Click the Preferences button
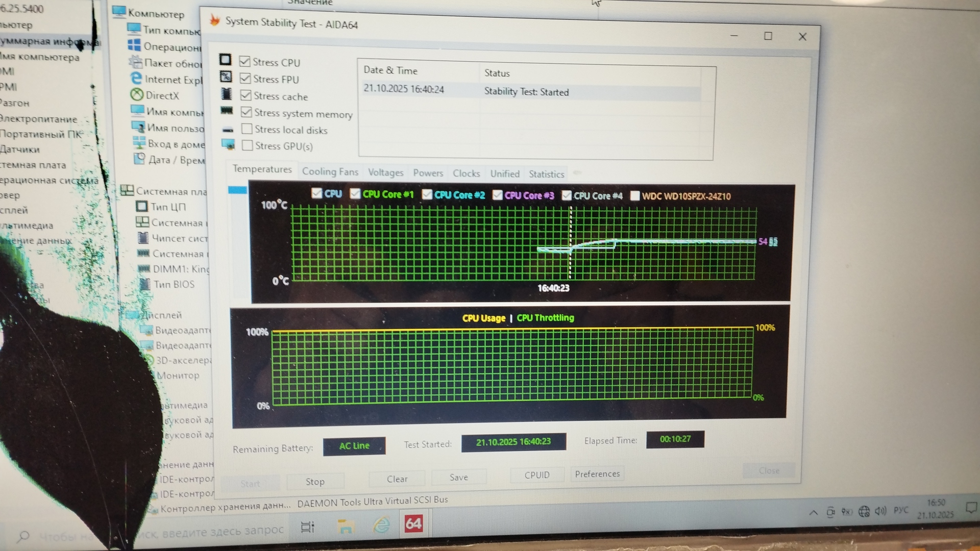This screenshot has width=980, height=551. pyautogui.click(x=597, y=474)
